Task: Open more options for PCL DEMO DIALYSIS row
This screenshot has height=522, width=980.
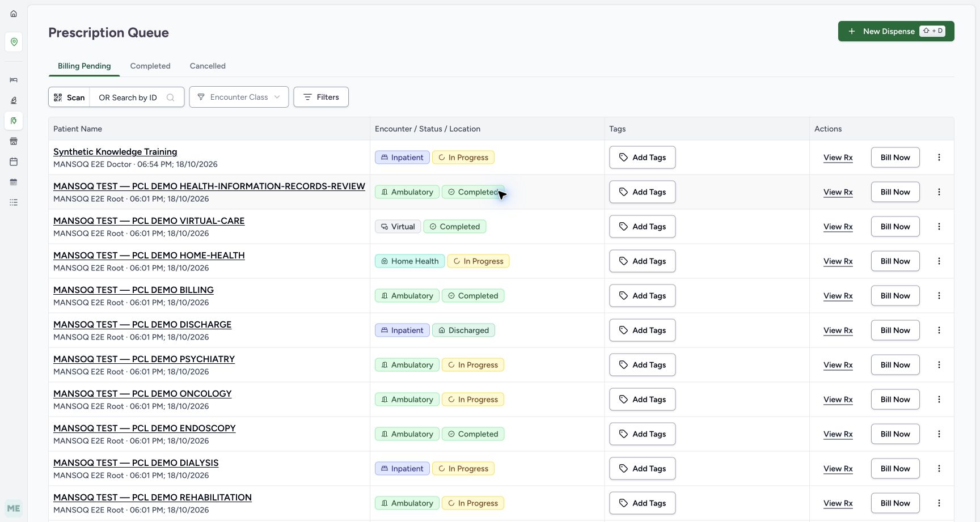Action: [939, 469]
